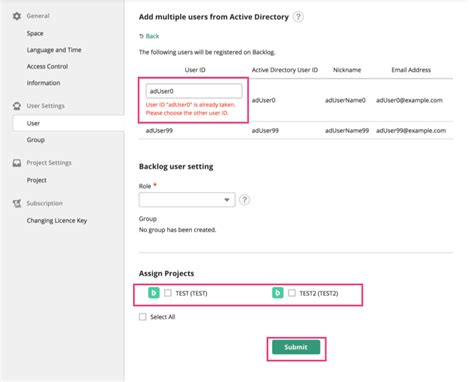Screen dimensions: 474x382
Task: Click the User Settings section heading
Action: tap(46, 106)
